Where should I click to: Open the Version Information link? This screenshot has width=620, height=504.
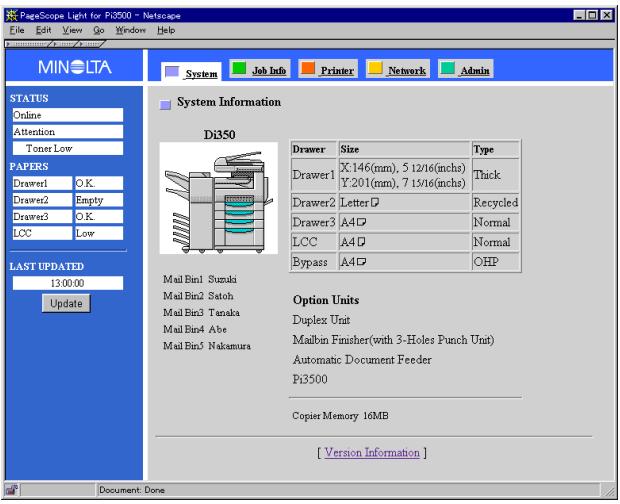coord(372,452)
